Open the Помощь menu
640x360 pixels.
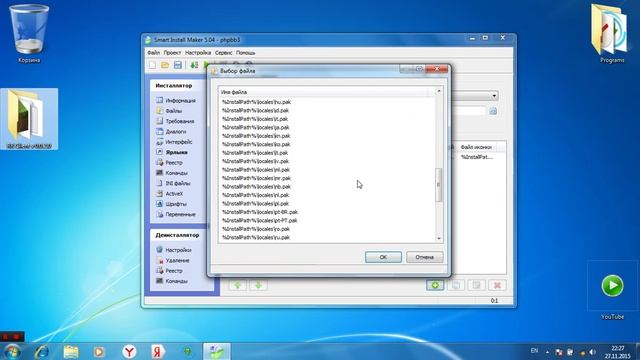tap(245, 53)
